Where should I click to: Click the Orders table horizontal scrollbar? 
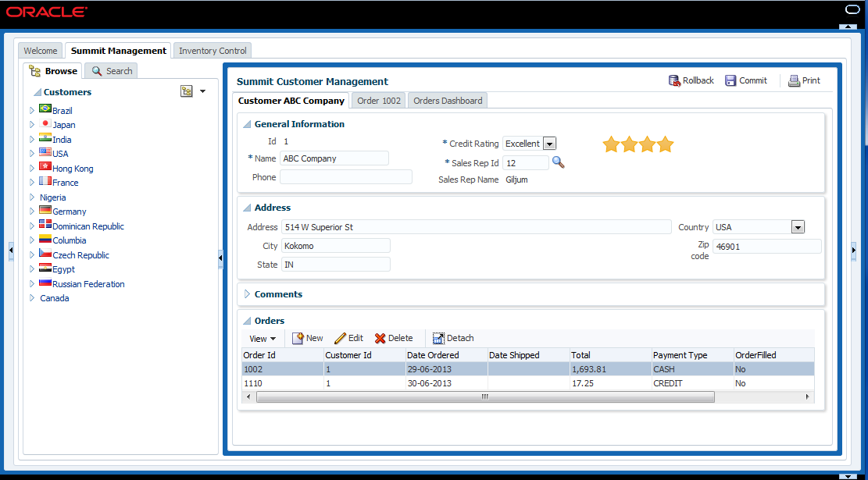tap(484, 396)
